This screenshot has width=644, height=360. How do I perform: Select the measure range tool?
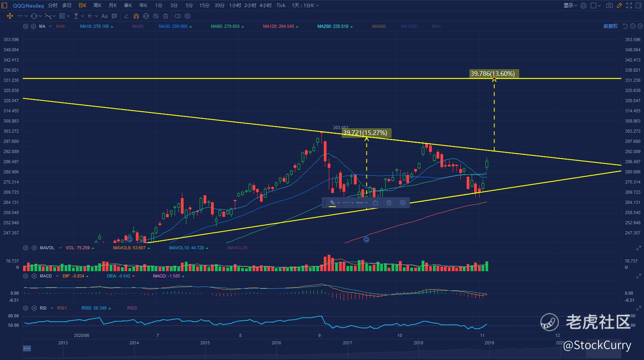pyautogui.click(x=76, y=16)
